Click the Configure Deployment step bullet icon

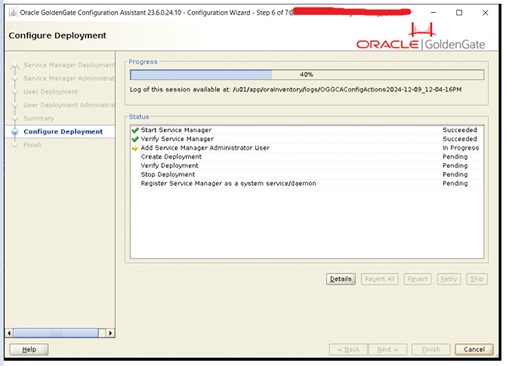(x=15, y=132)
